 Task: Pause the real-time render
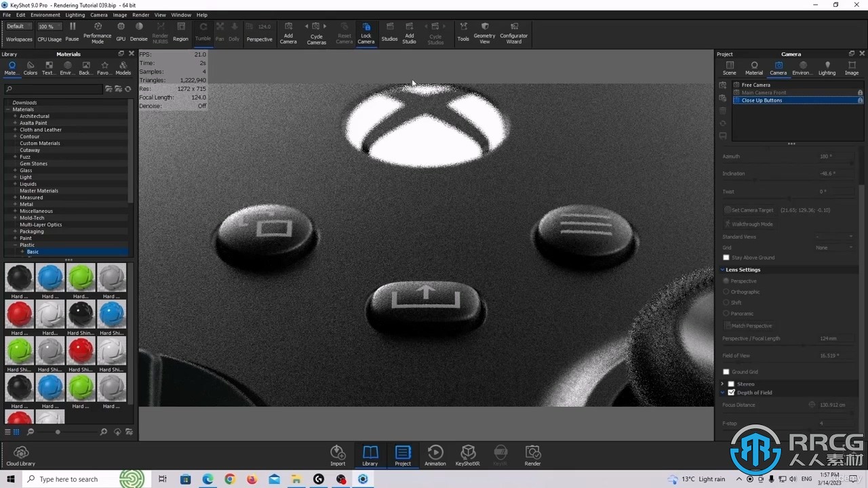coord(72,32)
